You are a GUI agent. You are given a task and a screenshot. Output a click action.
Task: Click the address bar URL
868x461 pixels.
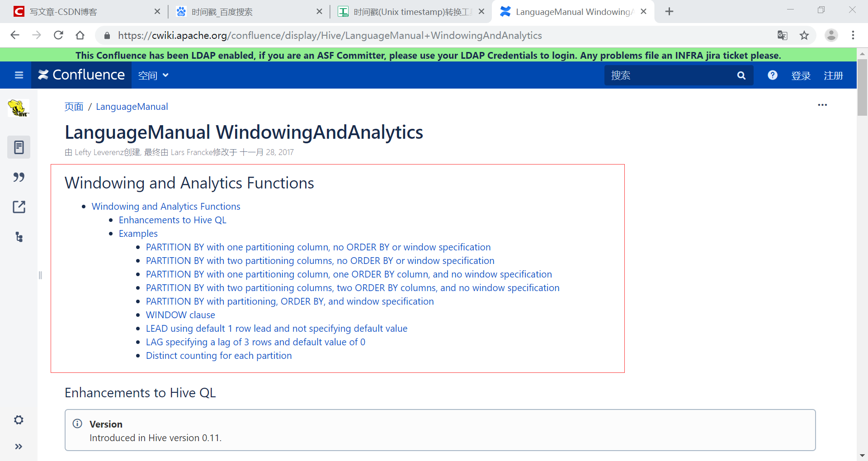point(330,35)
